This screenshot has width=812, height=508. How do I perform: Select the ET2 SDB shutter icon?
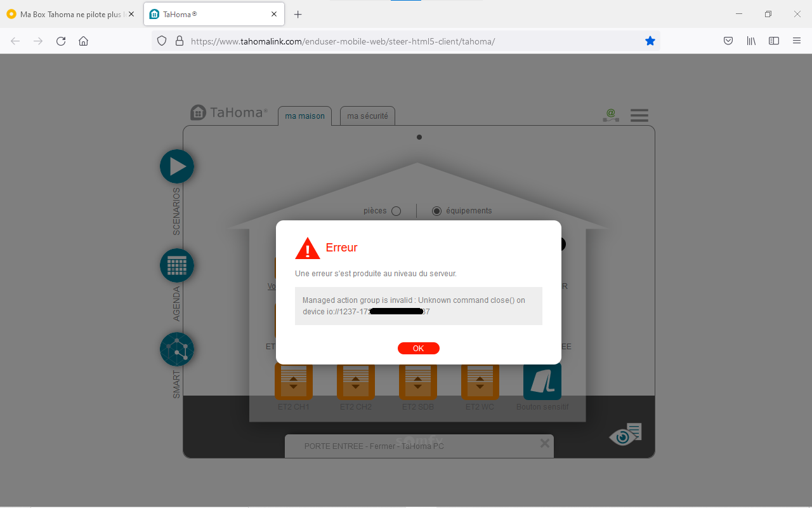coord(418,381)
